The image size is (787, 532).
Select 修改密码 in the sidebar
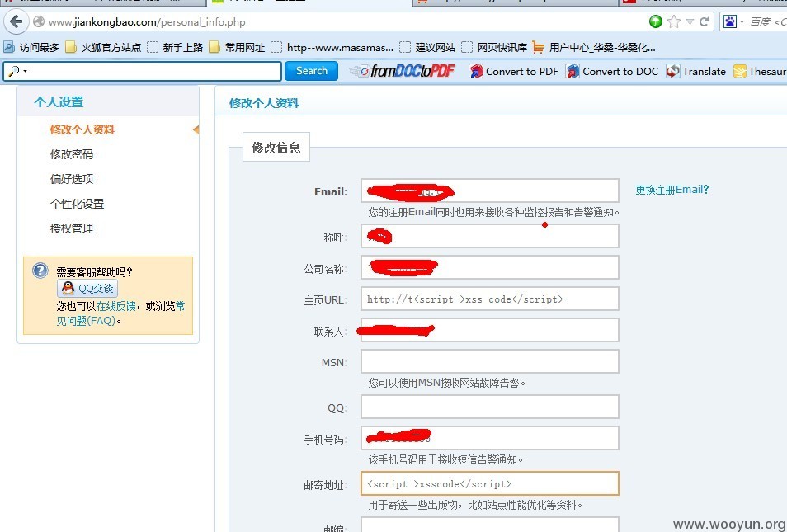72,154
